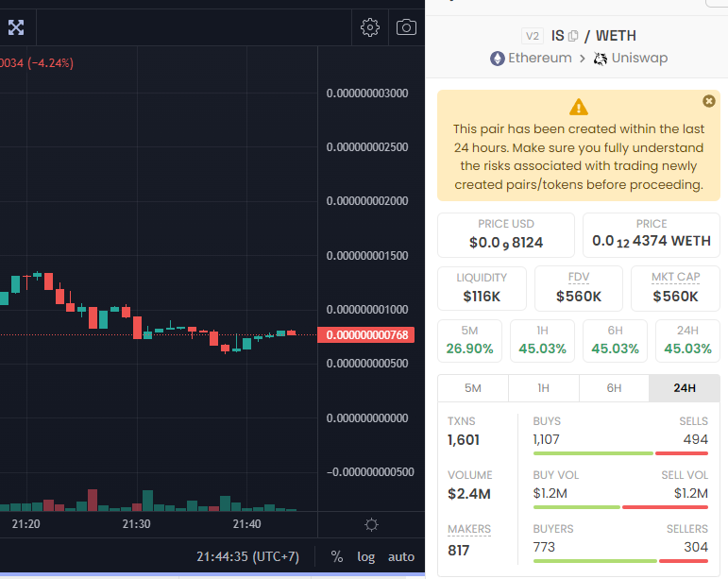This screenshot has height=579, width=728.
Task: Click the 24H 45.03% price change box
Action: (687, 341)
